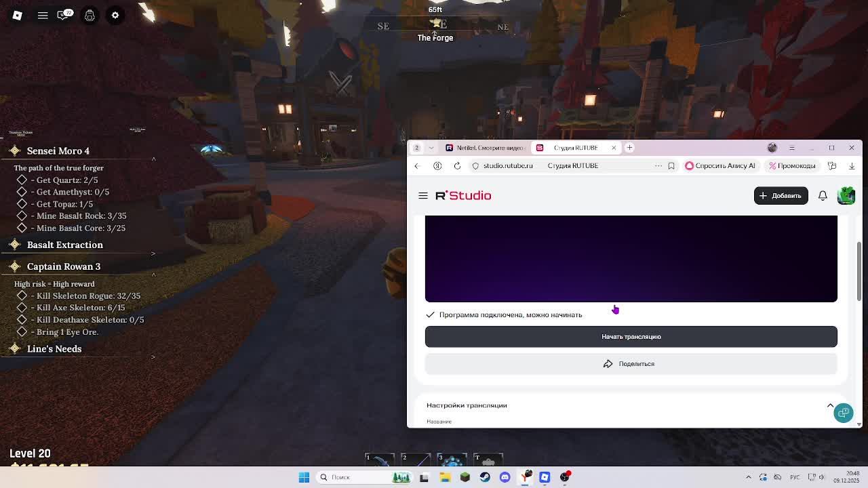Open the game settings gear icon
The height and width of the screenshot is (488, 868).
[115, 15]
